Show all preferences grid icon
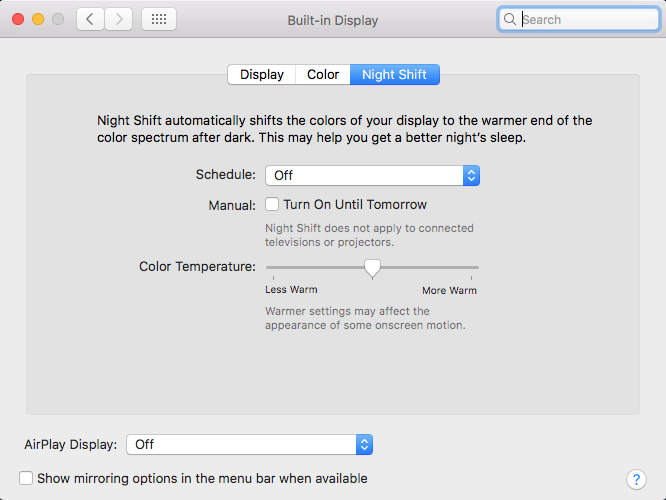The image size is (666, 500). pos(159,19)
